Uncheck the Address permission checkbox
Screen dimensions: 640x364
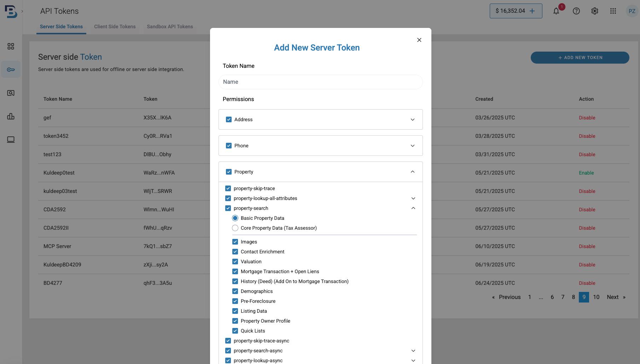pyautogui.click(x=229, y=119)
